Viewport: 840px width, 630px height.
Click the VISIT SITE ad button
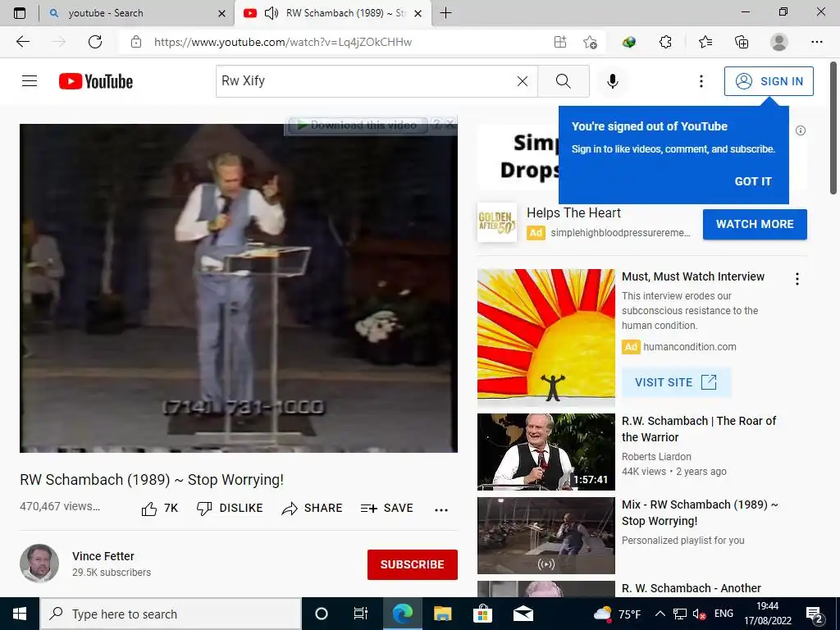coord(676,382)
